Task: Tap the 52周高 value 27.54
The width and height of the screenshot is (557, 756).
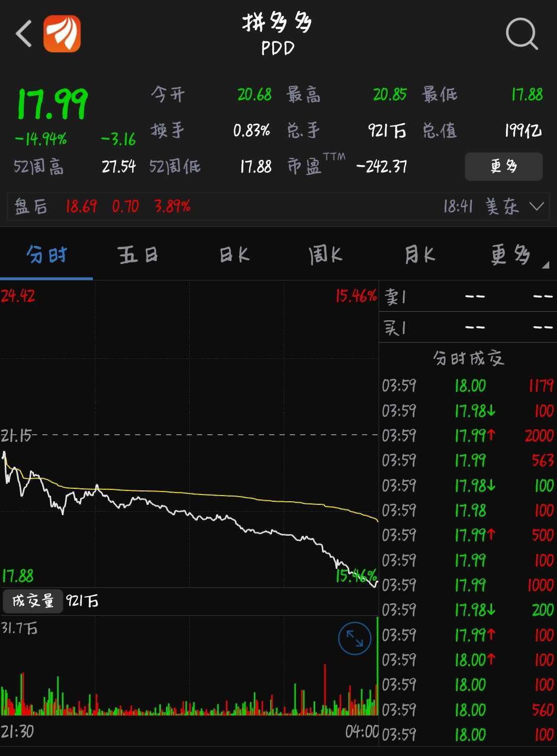Action: click(119, 167)
